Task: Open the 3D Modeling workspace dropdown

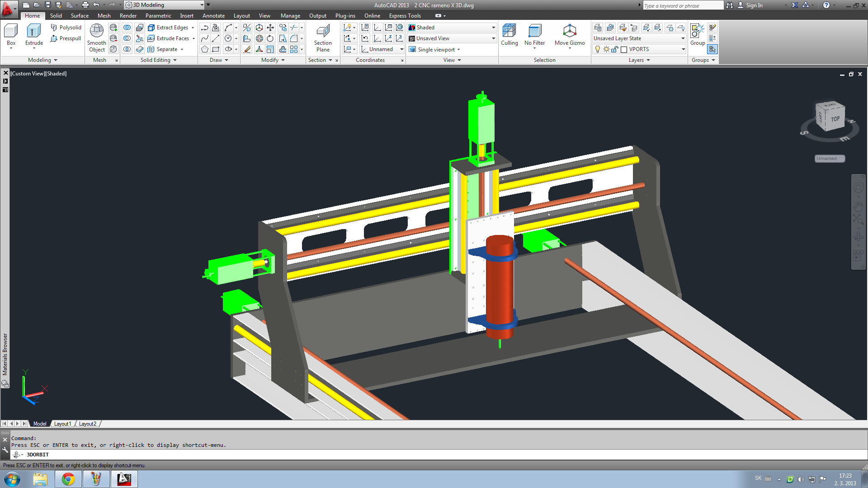Action: [x=202, y=5]
